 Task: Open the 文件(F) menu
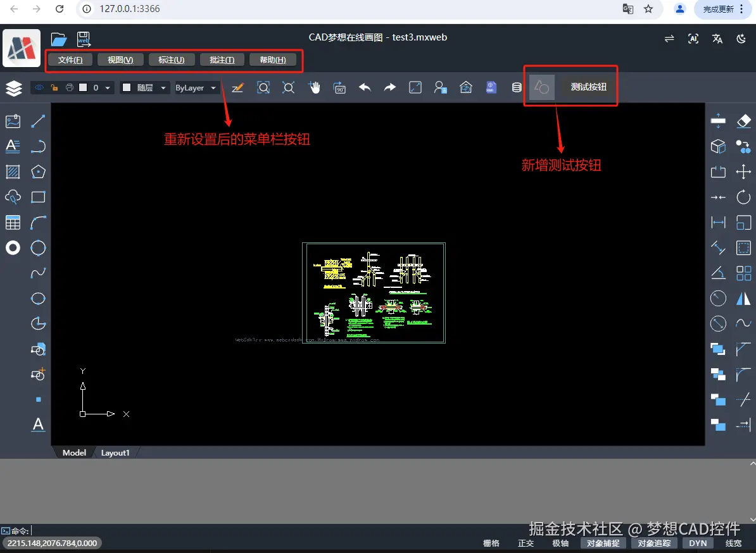70,59
